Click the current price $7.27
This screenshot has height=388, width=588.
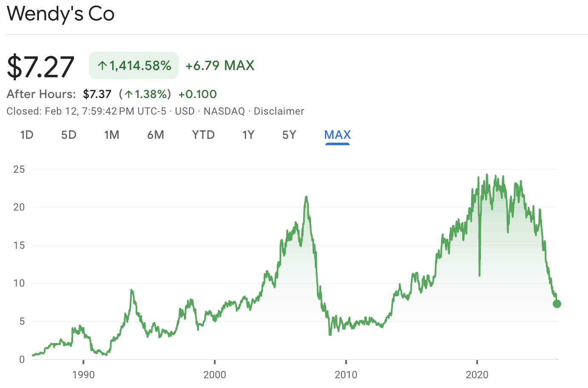click(40, 66)
